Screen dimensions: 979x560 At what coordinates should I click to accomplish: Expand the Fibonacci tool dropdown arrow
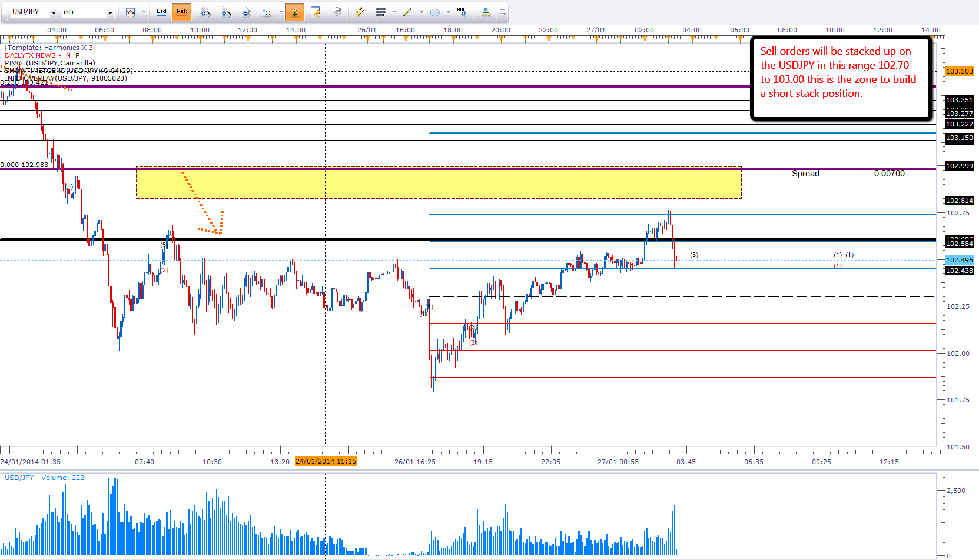[394, 12]
